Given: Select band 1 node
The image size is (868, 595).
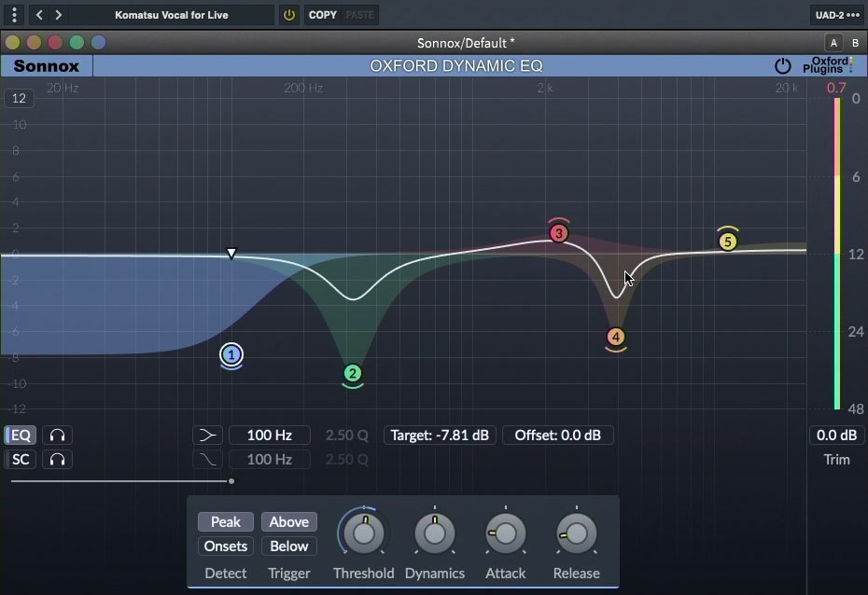Looking at the screenshot, I should pos(231,355).
